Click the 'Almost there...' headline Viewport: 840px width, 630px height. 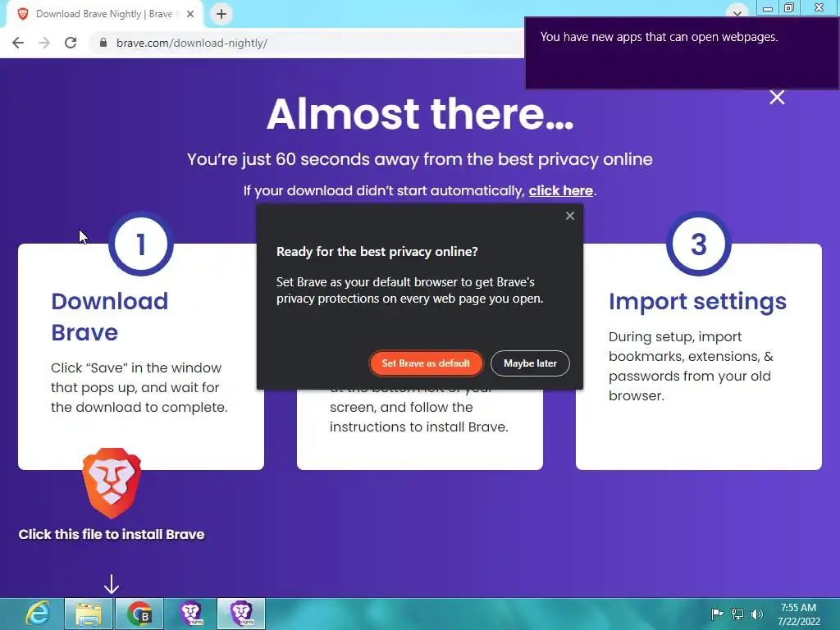420,113
